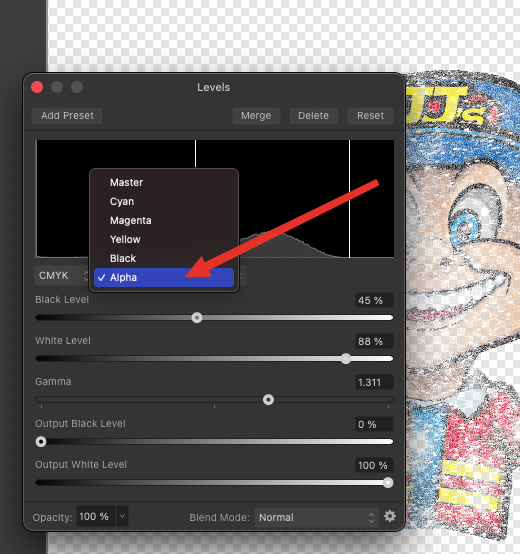Click the Gamma slider knob
This screenshot has height=554, width=520.
click(268, 400)
